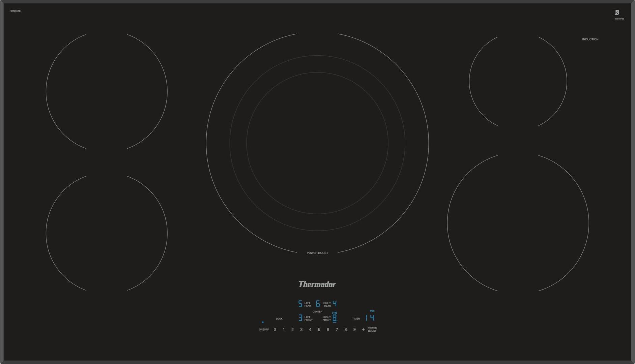635x364 pixels.
Task: Tap the plus symbol beside number 9
Action: tap(363, 330)
